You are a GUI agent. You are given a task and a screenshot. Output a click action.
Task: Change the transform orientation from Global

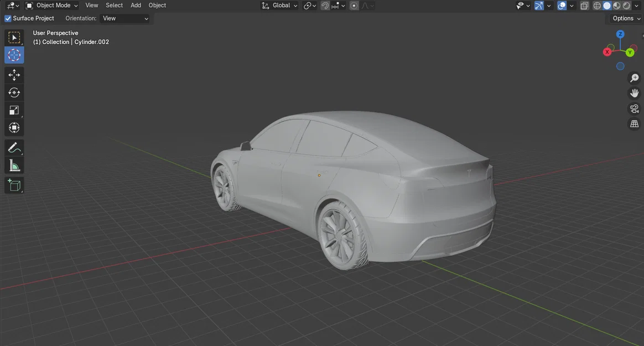281,5
